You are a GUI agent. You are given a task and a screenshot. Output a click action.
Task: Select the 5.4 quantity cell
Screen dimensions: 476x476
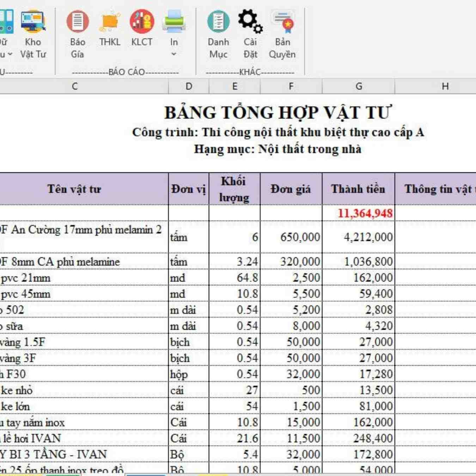(x=234, y=454)
